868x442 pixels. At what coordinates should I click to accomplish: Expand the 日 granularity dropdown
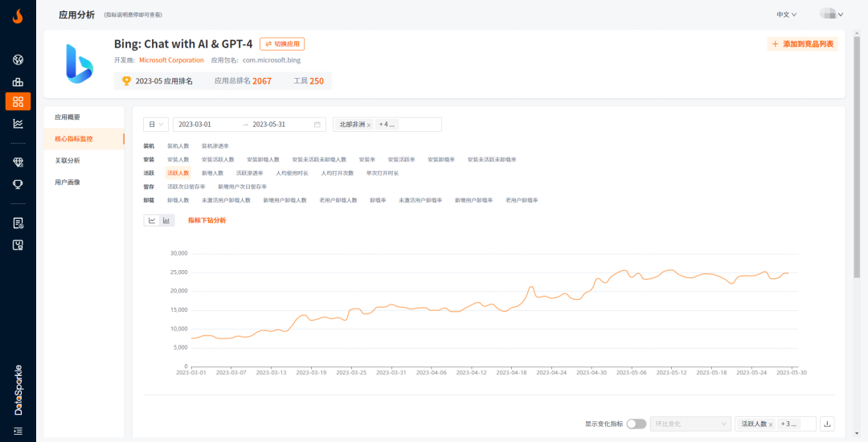(156, 125)
